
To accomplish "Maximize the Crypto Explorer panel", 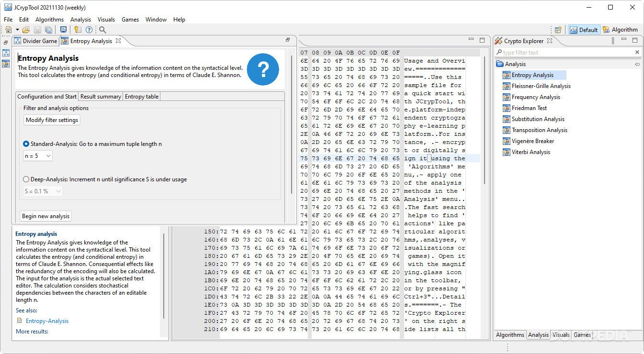I will tap(635, 40).
